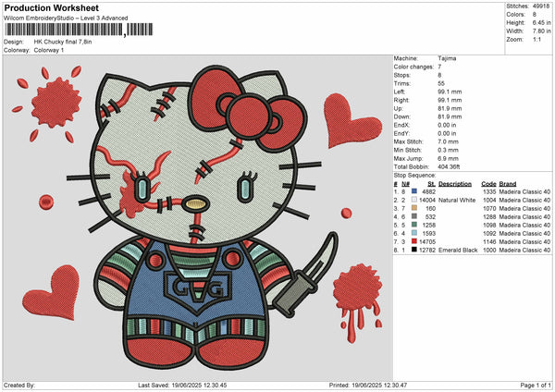The height and width of the screenshot is (392, 555).
Task: Click the N# column header
Action: click(406, 184)
